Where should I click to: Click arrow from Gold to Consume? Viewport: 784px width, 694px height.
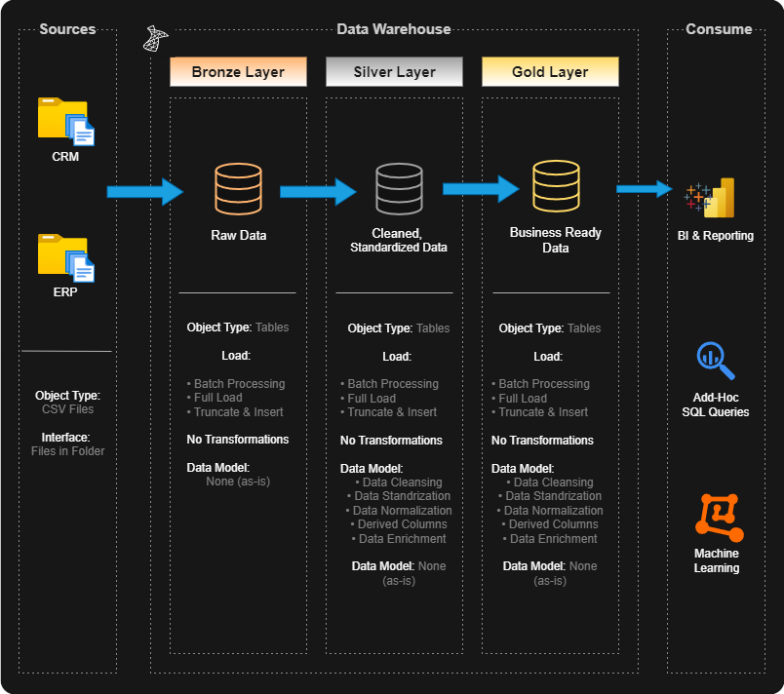point(644,189)
